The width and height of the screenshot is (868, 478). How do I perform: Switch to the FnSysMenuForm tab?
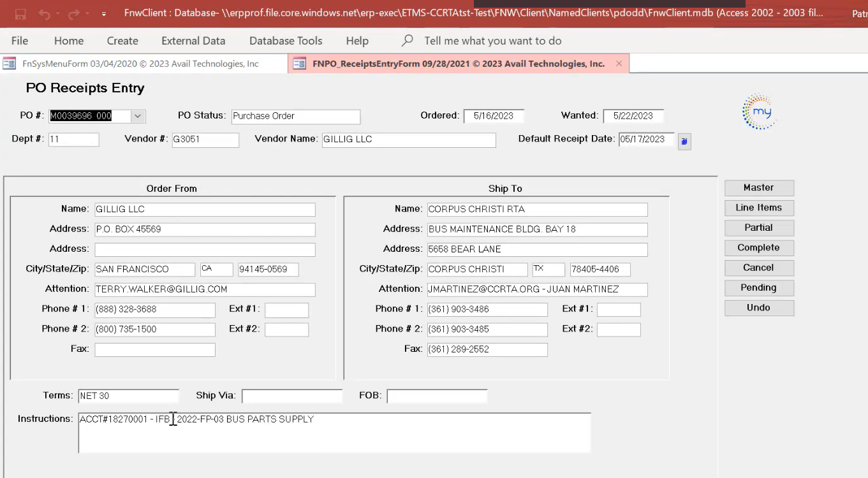(140, 64)
